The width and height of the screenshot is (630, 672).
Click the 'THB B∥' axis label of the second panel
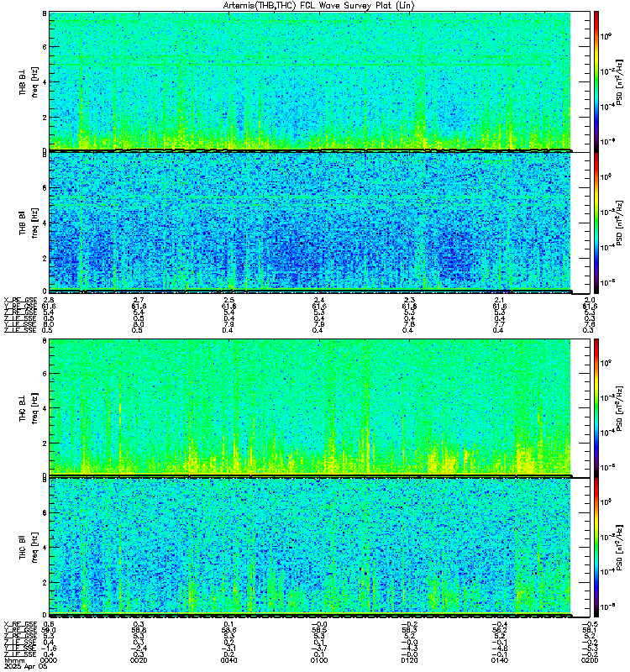23,223
